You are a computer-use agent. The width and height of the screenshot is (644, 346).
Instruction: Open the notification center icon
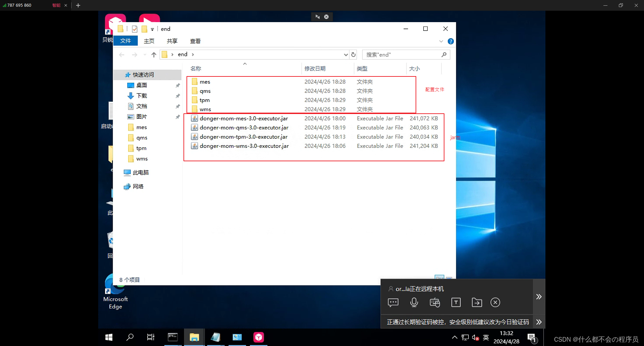tap(532, 338)
